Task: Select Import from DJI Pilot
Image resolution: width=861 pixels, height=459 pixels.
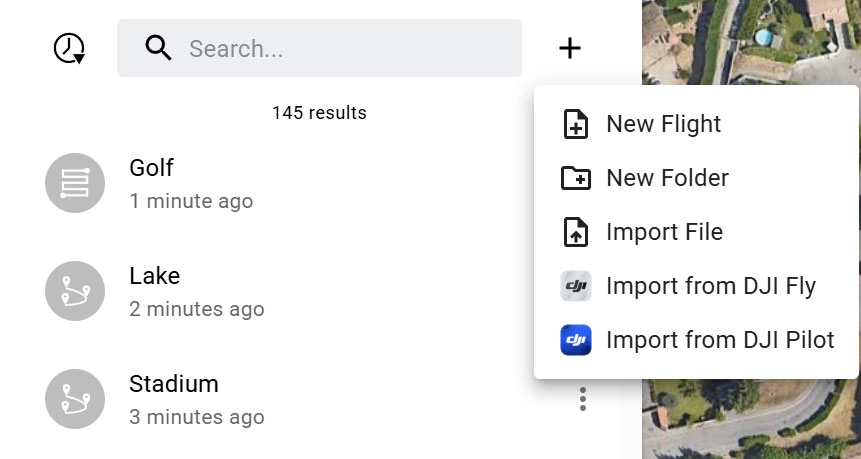Action: (719, 340)
